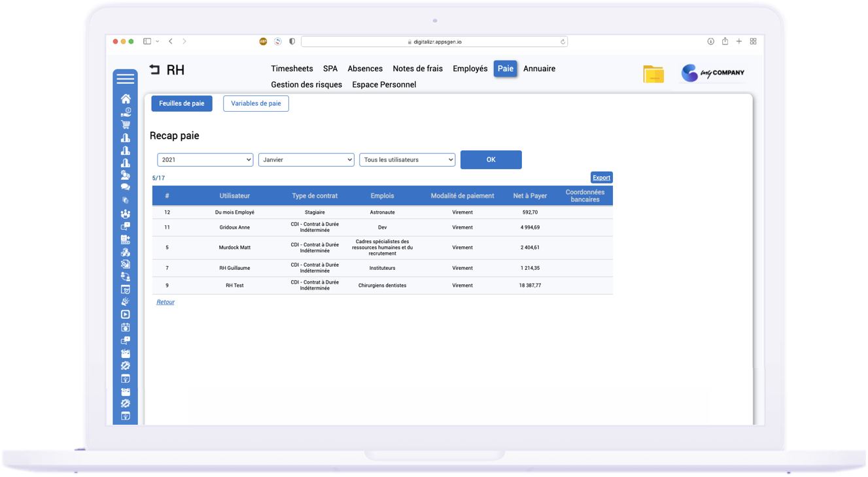
Task: Open the chat bubbles sidebar icon
Action: click(126, 188)
